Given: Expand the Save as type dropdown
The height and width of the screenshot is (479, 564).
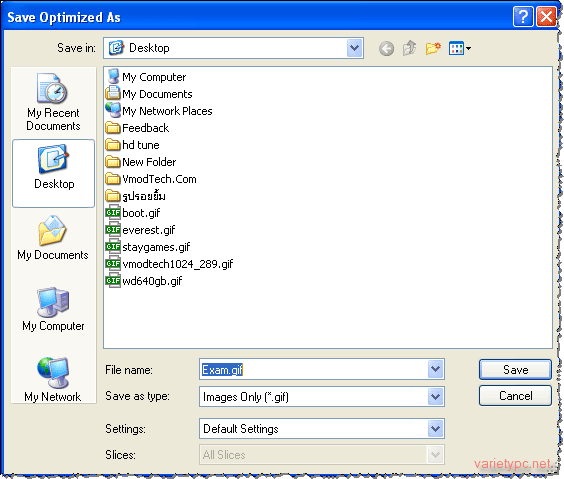Looking at the screenshot, I should (435, 397).
